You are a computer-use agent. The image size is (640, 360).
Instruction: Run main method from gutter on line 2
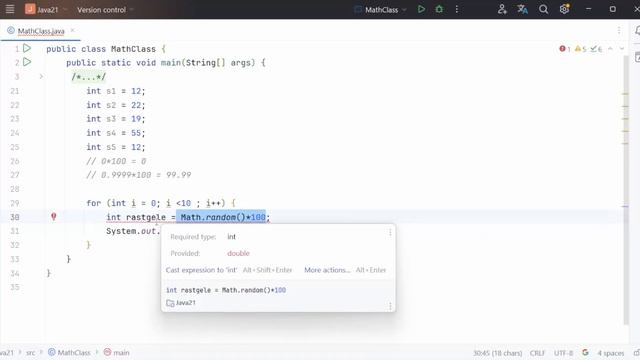27,62
